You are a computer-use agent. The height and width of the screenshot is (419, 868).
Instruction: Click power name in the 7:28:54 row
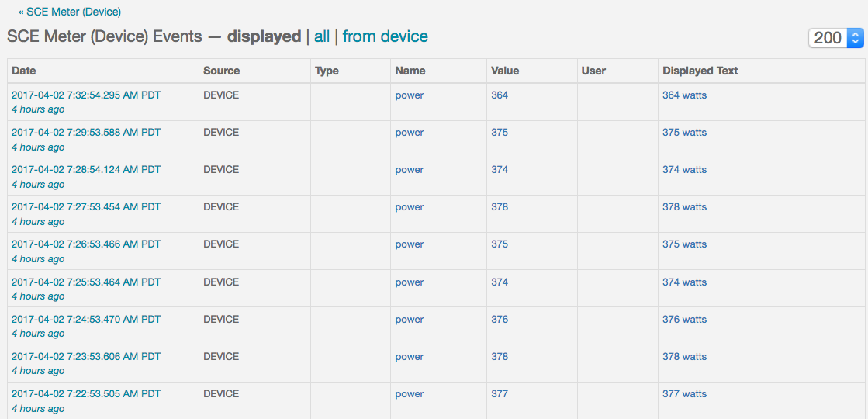[409, 169]
